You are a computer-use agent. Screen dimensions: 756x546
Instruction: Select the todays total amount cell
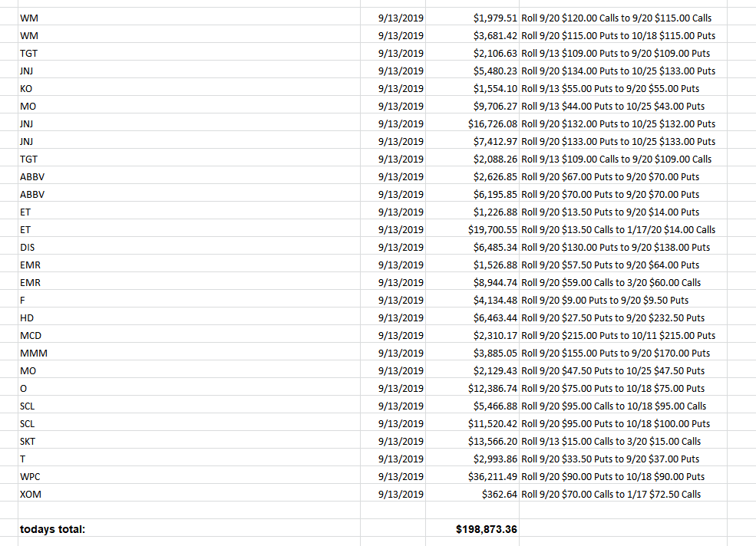(x=473, y=528)
